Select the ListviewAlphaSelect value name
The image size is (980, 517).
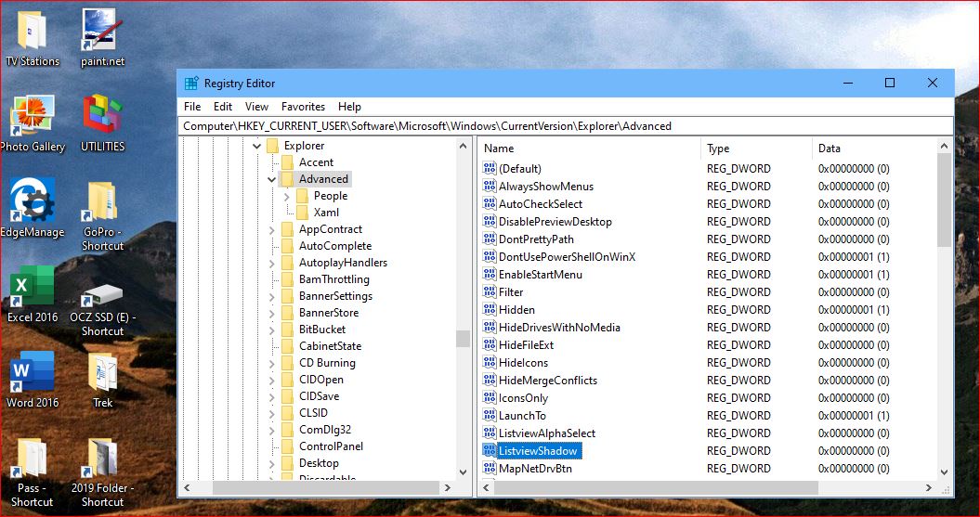coord(547,433)
